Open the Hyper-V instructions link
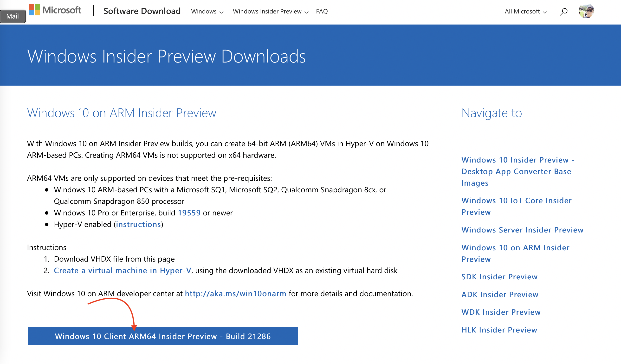 point(138,225)
